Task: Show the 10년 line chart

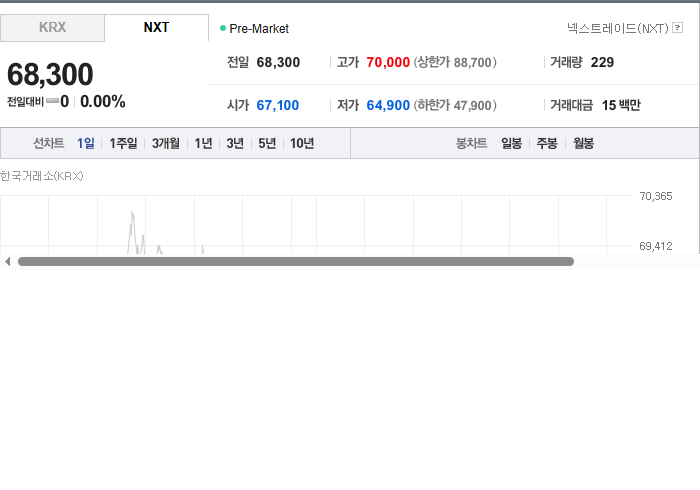Action: 302,143
